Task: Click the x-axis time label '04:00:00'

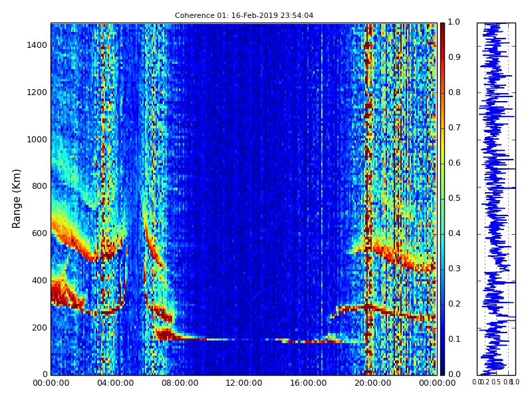Action: 115,383
